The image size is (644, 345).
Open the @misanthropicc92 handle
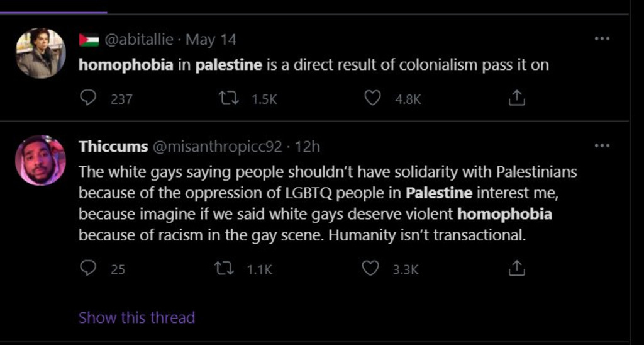217,147
